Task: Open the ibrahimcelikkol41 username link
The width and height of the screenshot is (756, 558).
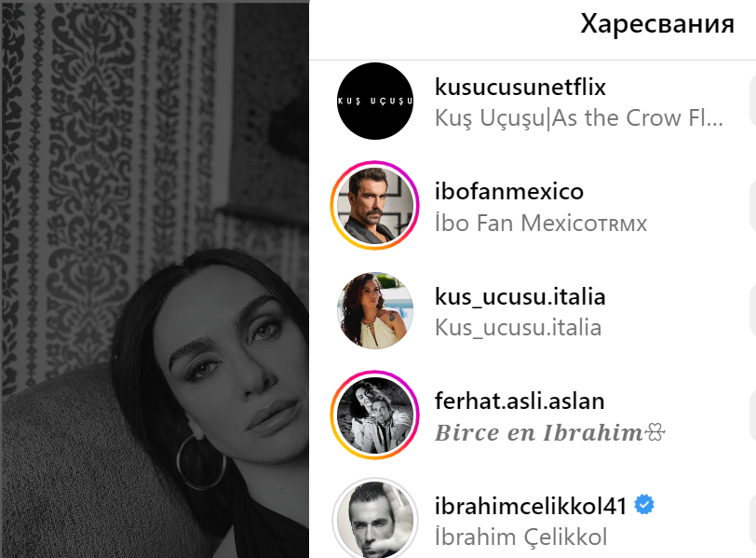Action: [x=531, y=506]
